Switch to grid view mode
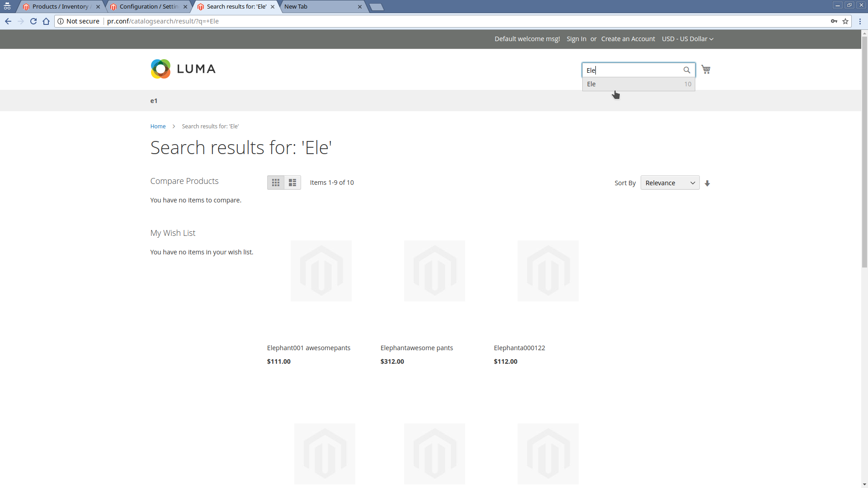This screenshot has width=868, height=488. (276, 183)
